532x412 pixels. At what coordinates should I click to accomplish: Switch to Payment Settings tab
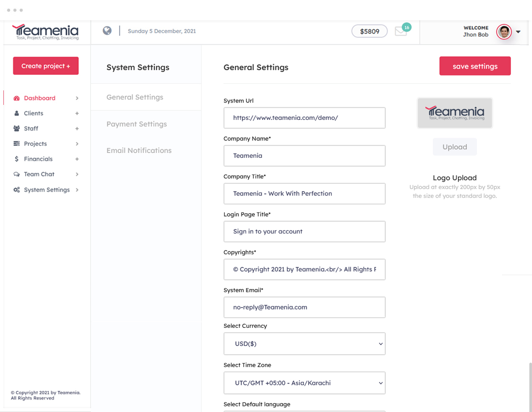coord(136,124)
